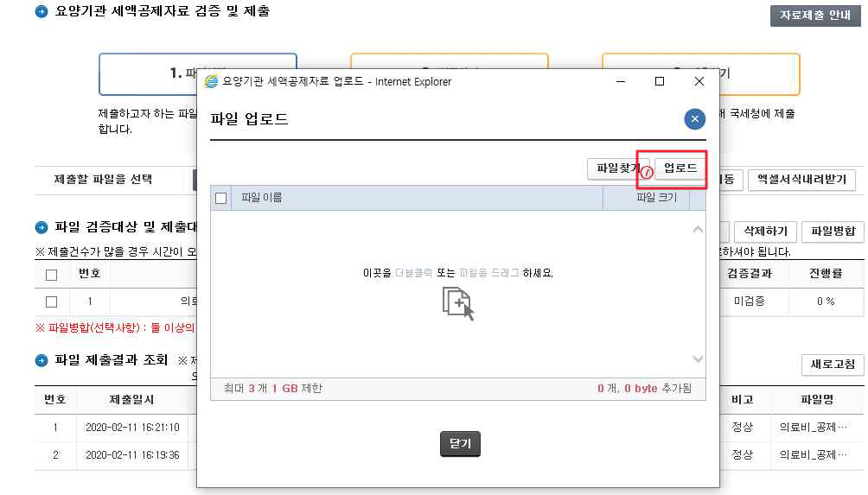Minimize the upload popup window
868x495 pixels.
click(620, 81)
